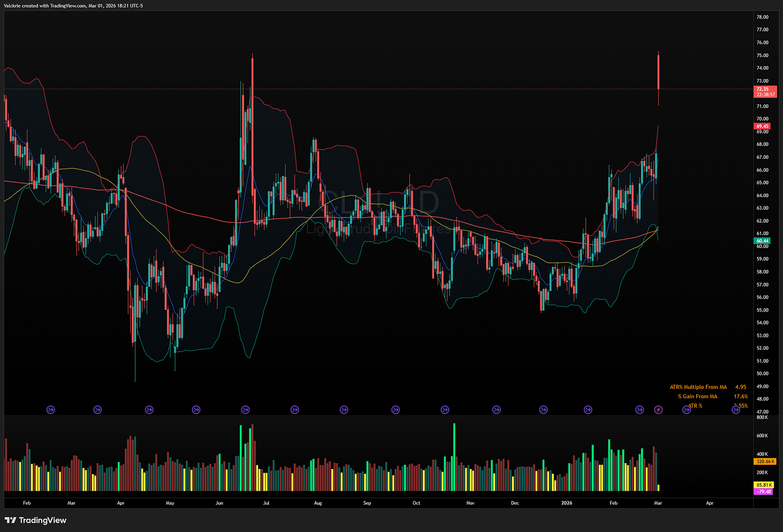Click the rollover marker between Oct and Nov 2025
Image resolution: width=783 pixels, height=532 pixels.
tap(445, 410)
